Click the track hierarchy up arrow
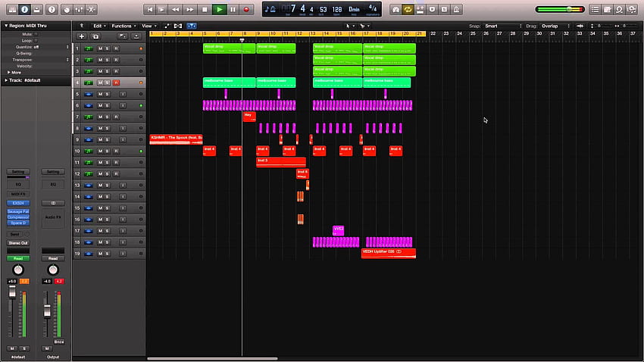644x362 pixels. point(81,26)
